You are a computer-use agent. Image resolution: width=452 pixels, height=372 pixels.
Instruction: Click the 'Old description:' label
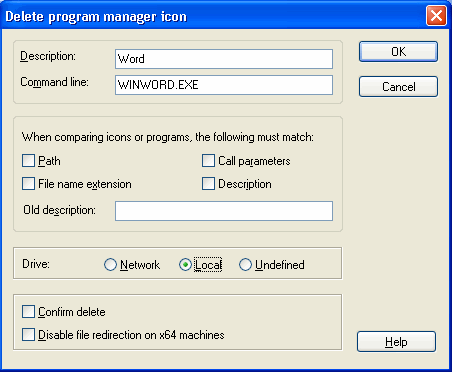pyautogui.click(x=59, y=210)
